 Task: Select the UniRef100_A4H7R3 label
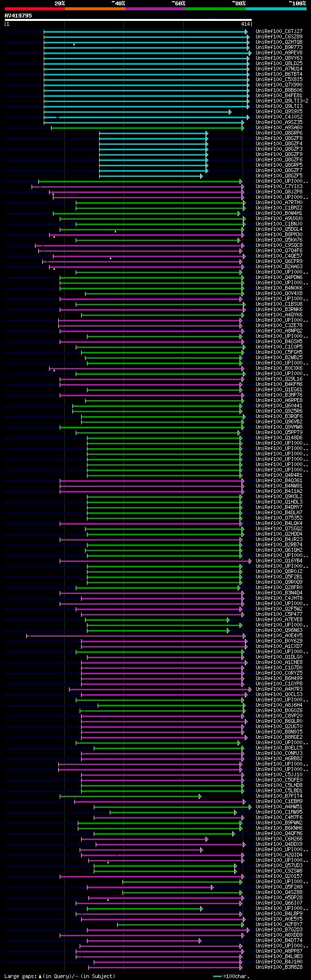279,689
